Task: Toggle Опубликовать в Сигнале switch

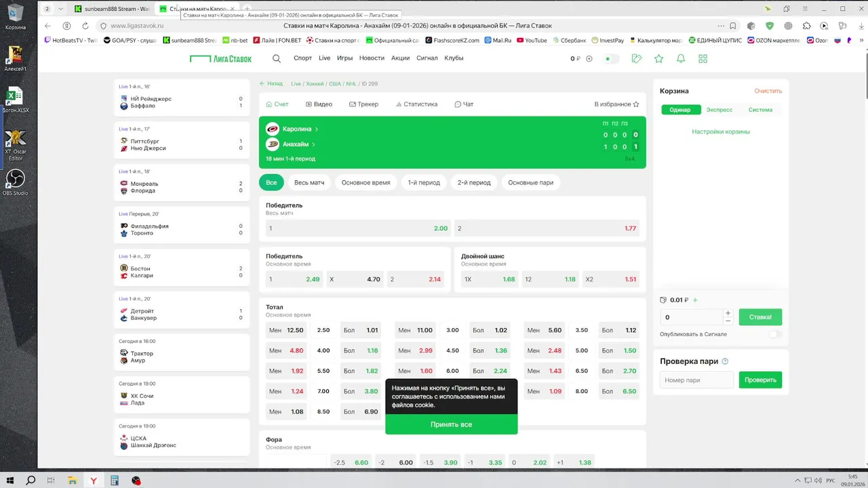Action: tap(774, 334)
